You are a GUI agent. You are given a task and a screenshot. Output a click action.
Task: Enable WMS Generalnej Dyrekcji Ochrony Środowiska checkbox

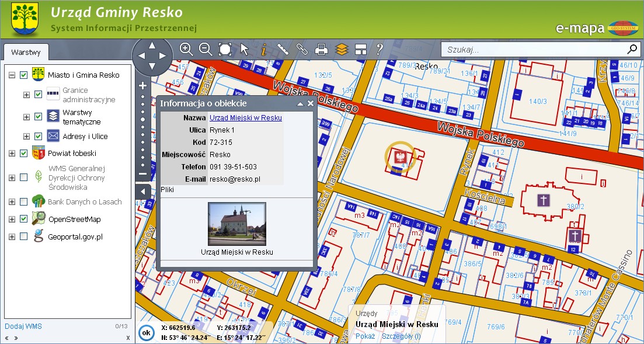pyautogui.click(x=24, y=178)
